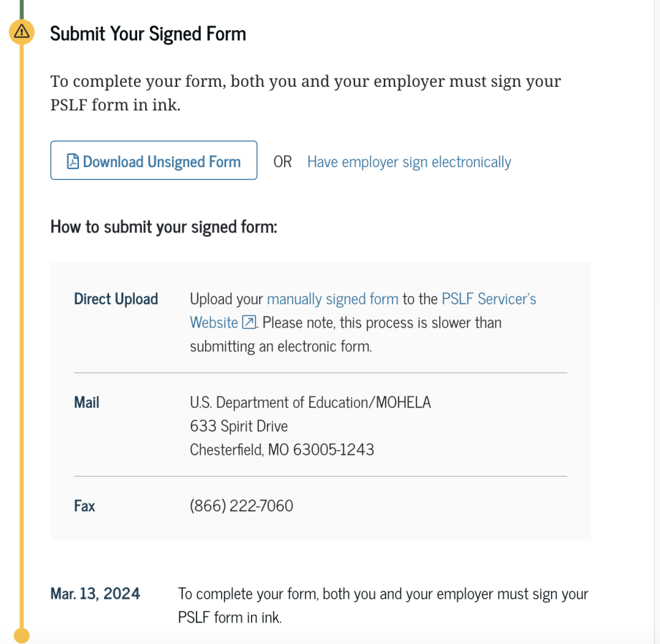Select the Direct Upload row label

(x=115, y=299)
